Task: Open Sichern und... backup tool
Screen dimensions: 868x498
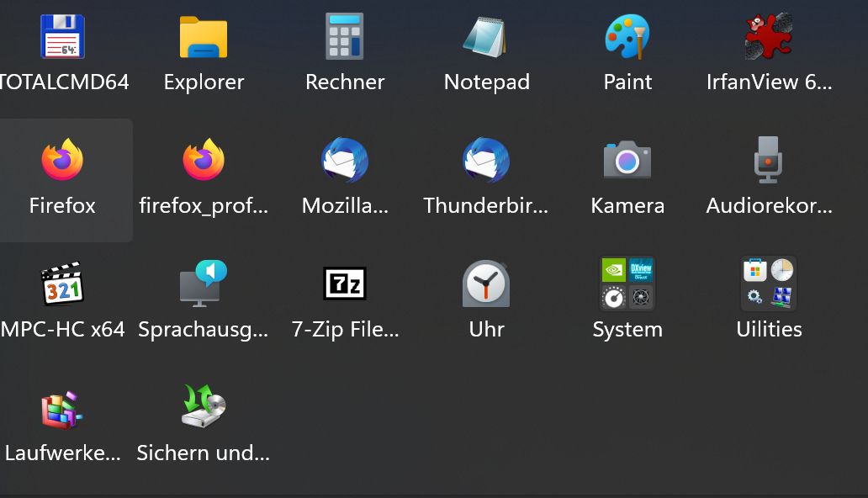Action: click(x=204, y=406)
